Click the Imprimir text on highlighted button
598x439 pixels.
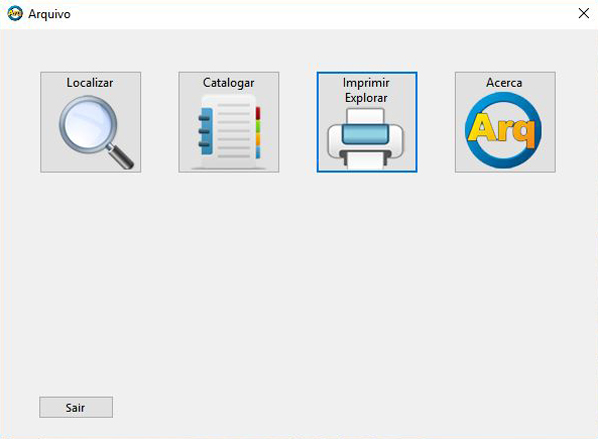tap(366, 83)
